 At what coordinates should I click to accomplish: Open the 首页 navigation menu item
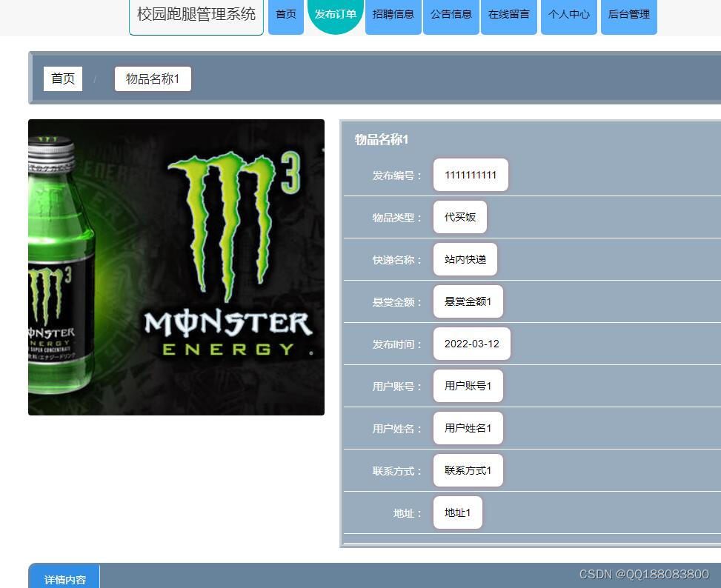pos(285,16)
